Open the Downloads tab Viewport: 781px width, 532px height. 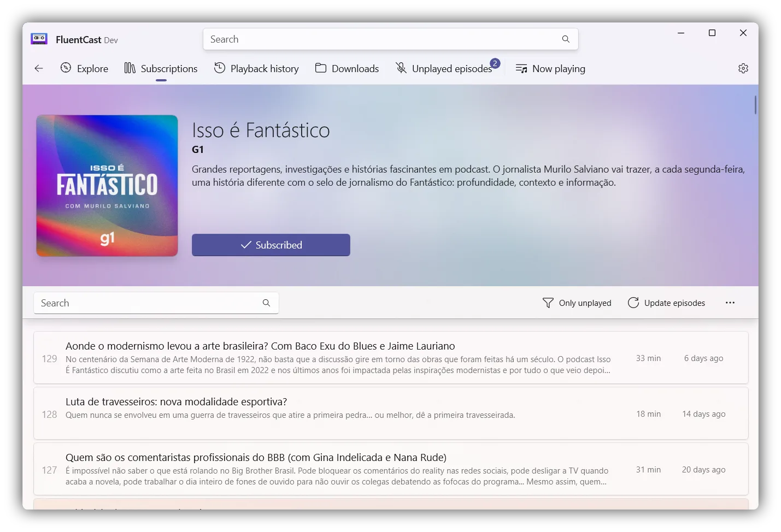tap(347, 68)
